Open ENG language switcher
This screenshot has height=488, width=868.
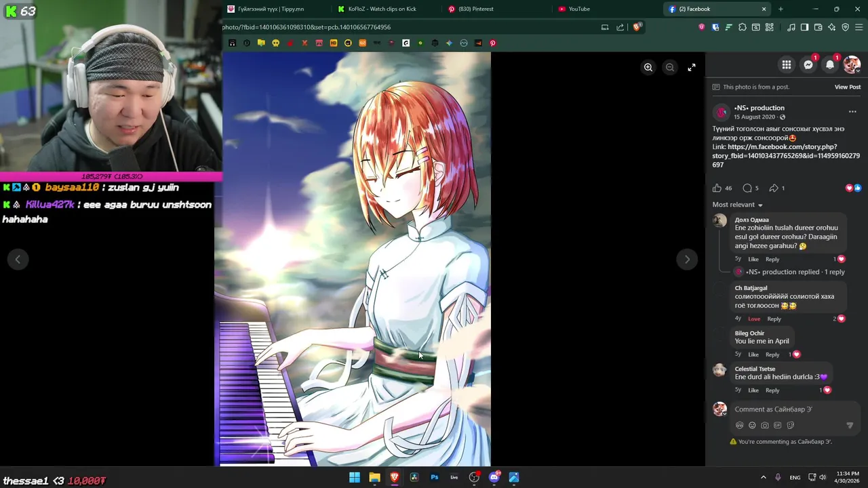(x=795, y=477)
